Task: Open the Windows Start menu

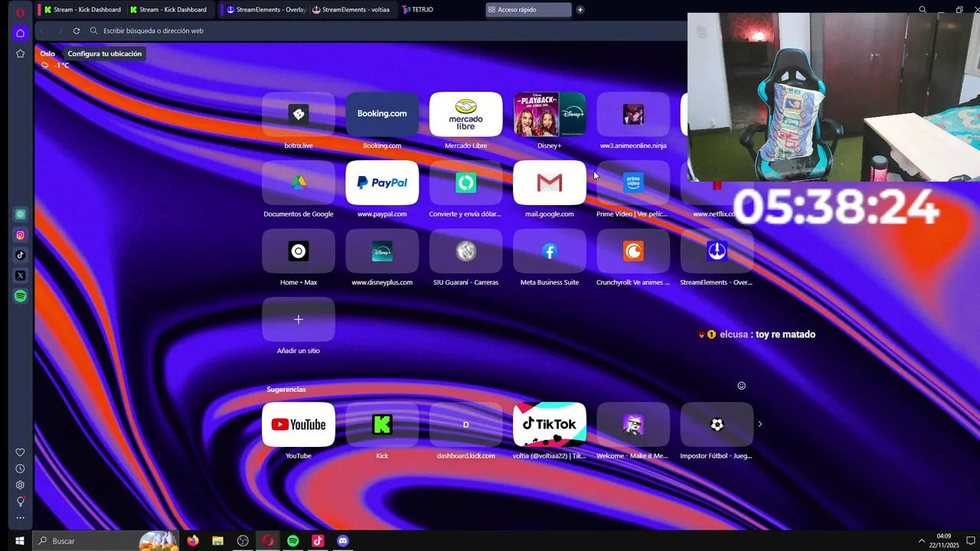Action: coord(20,541)
